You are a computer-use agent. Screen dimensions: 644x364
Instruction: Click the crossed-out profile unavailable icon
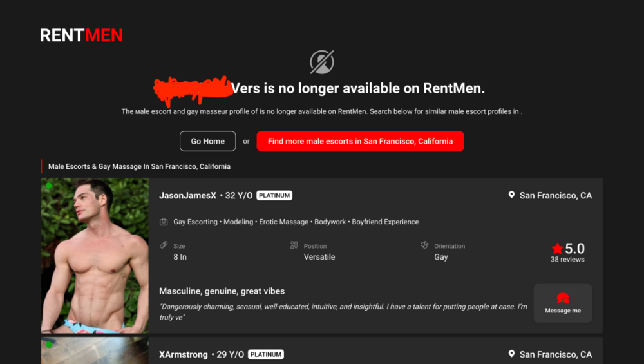pyautogui.click(x=322, y=62)
